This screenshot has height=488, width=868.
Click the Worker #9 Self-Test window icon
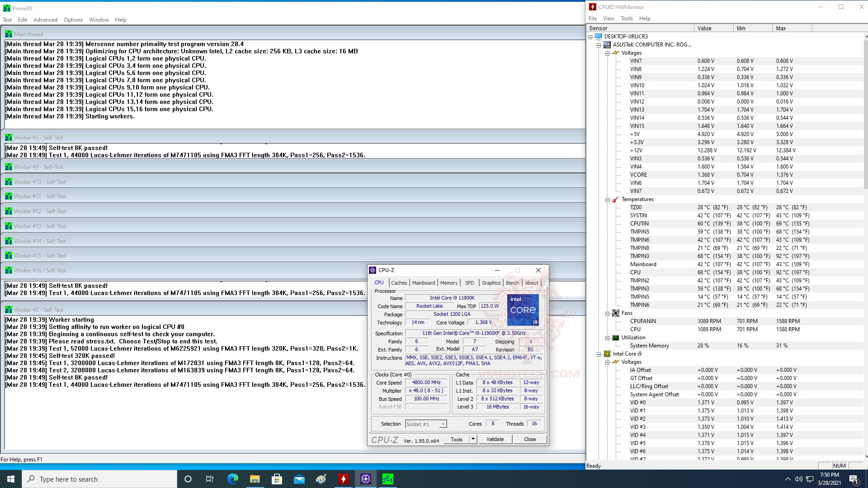[x=8, y=167]
